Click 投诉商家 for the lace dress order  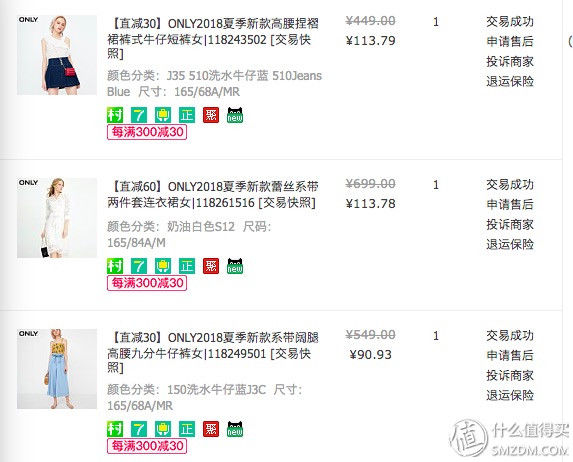(x=510, y=224)
